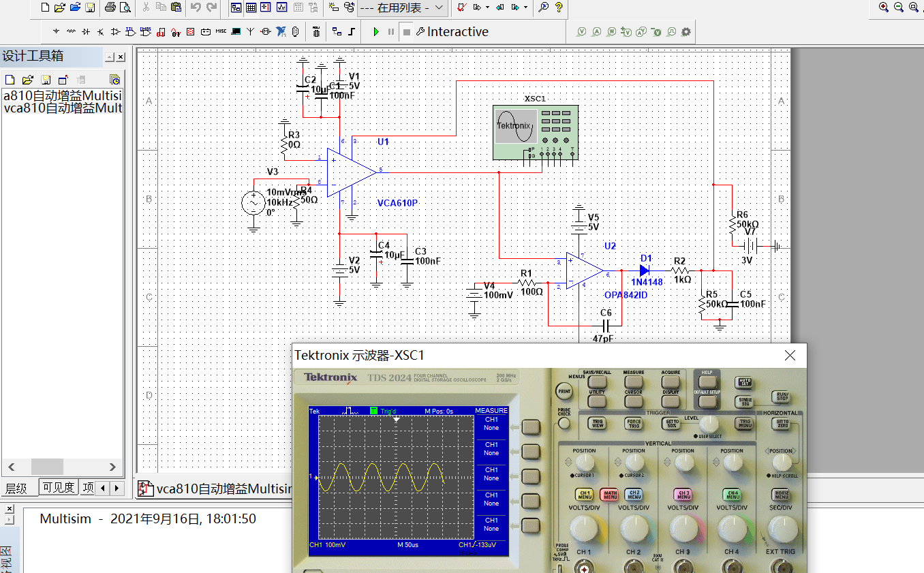Place a MISC component icon
The image size is (924, 573).
[221, 31]
